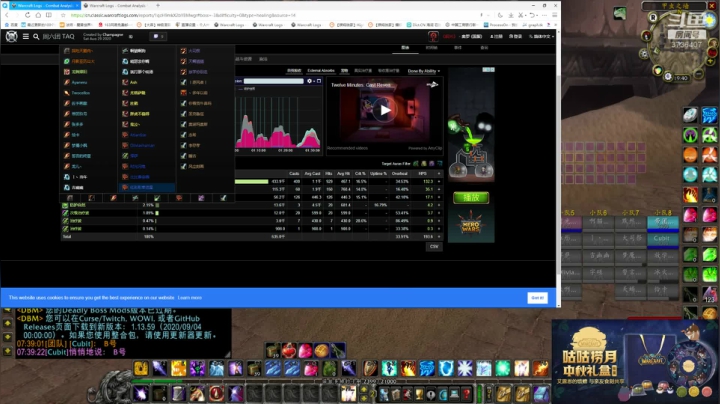
Task: Open last backpack slot at bottom right
Action: click(541, 394)
